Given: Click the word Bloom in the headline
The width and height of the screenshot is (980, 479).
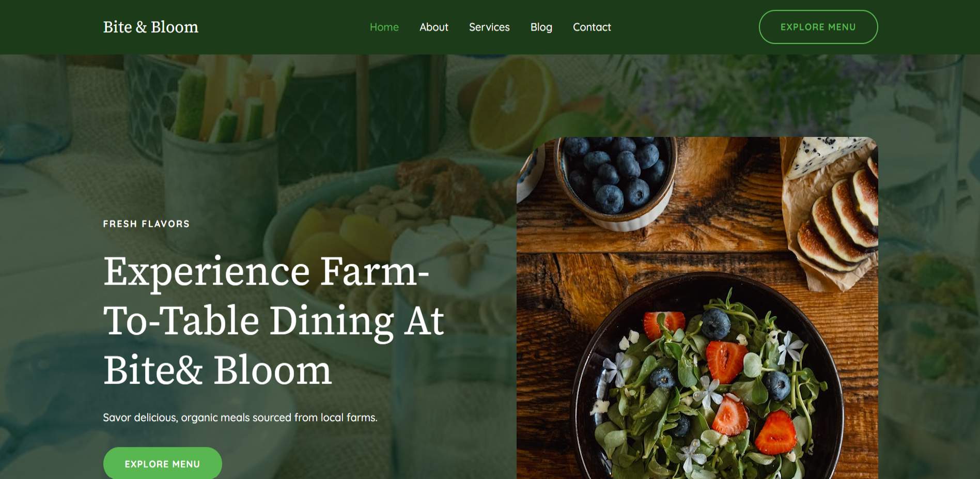Looking at the screenshot, I should (272, 370).
